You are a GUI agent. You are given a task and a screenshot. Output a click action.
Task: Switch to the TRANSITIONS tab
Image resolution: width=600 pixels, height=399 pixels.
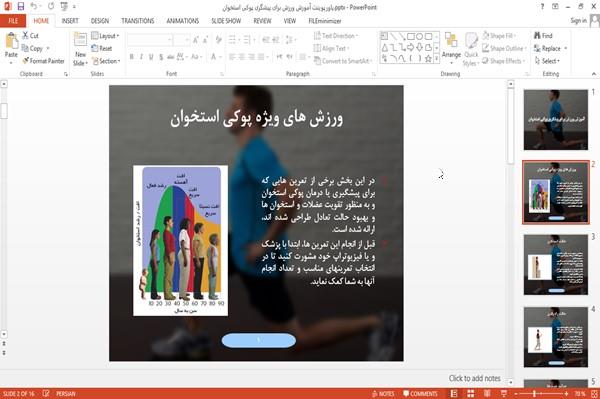(x=138, y=21)
